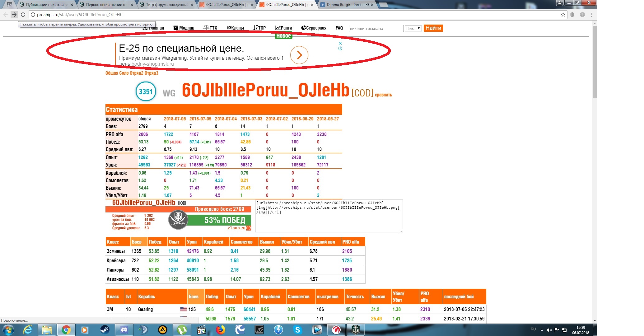
Task: Click the globe extension icon in the toolbar
Action: pos(582,15)
